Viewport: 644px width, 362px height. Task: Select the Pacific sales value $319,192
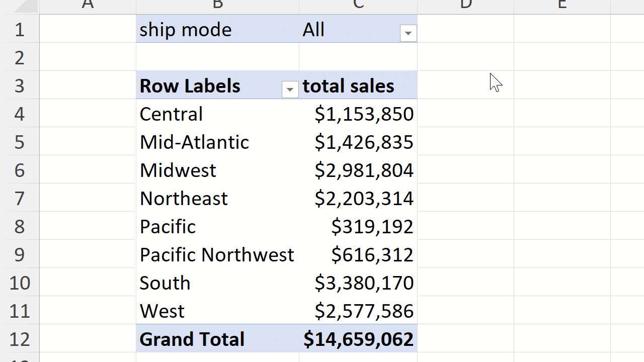click(x=372, y=227)
